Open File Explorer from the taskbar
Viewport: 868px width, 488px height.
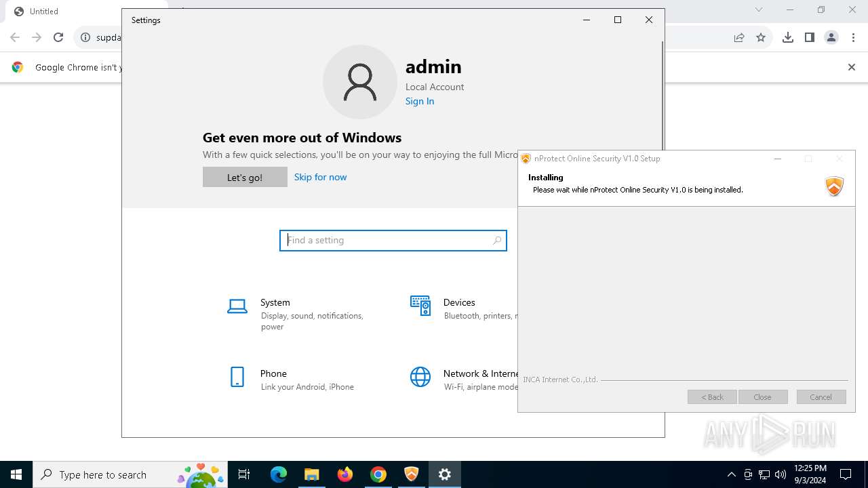click(312, 474)
